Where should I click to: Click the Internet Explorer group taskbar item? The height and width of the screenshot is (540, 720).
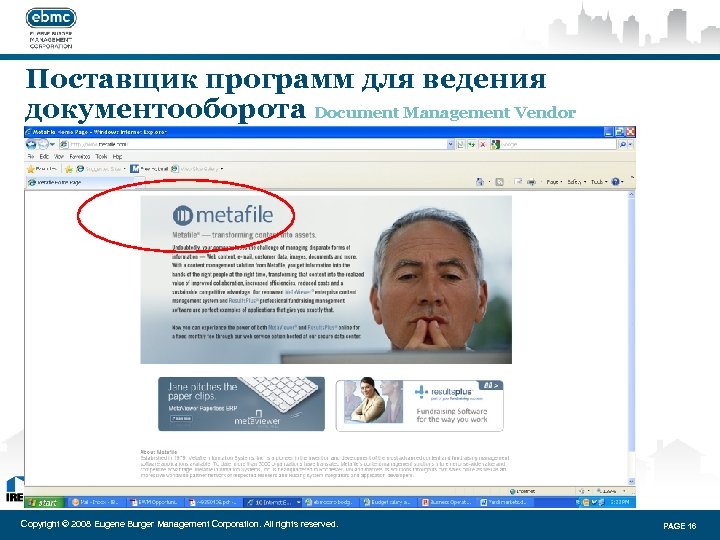(271, 502)
